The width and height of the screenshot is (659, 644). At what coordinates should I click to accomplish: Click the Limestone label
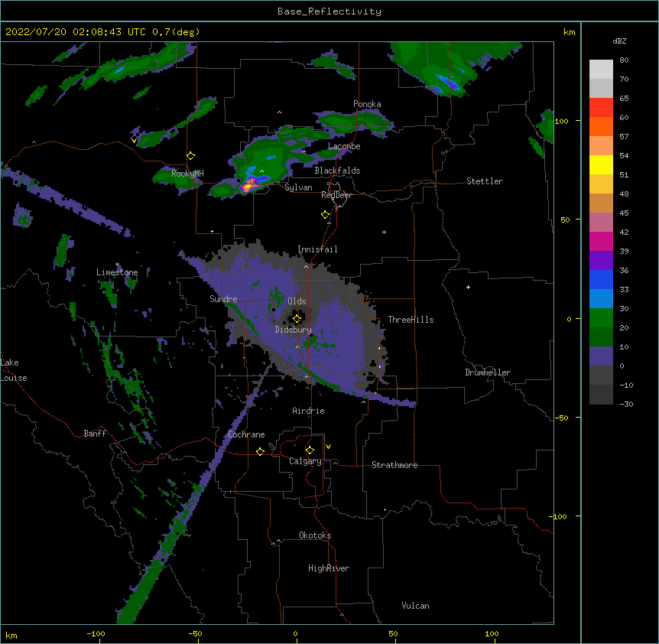117,272
